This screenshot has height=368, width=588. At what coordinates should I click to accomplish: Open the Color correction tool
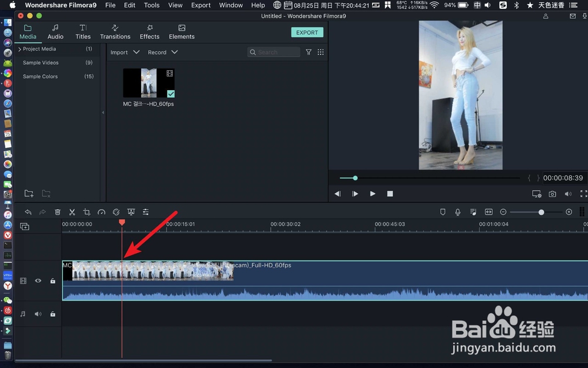point(116,212)
